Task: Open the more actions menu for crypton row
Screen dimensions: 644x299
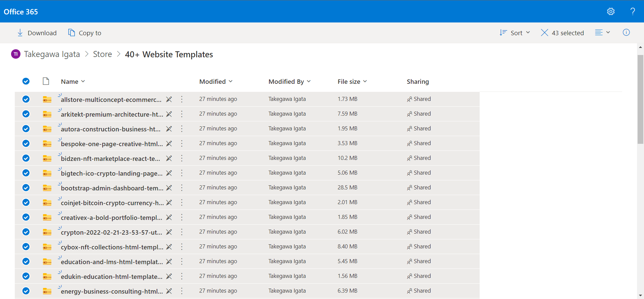Action: [x=182, y=232]
